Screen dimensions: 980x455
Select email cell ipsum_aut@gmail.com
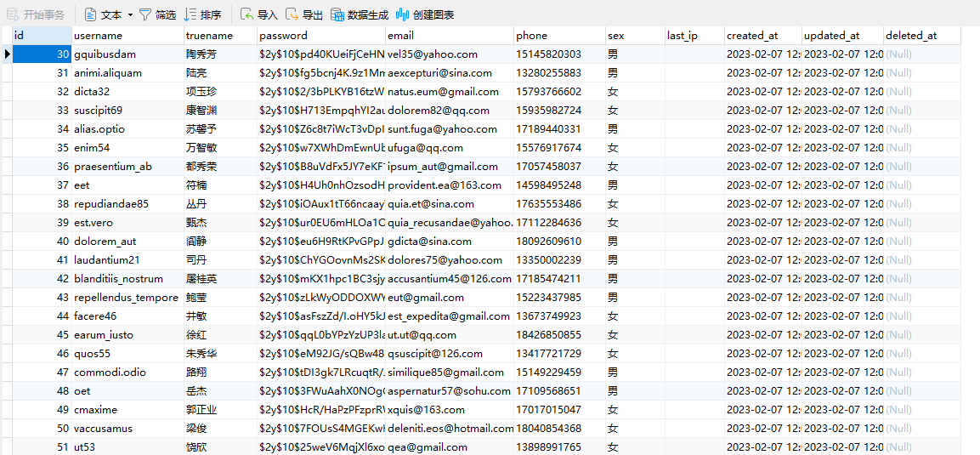tap(450, 167)
